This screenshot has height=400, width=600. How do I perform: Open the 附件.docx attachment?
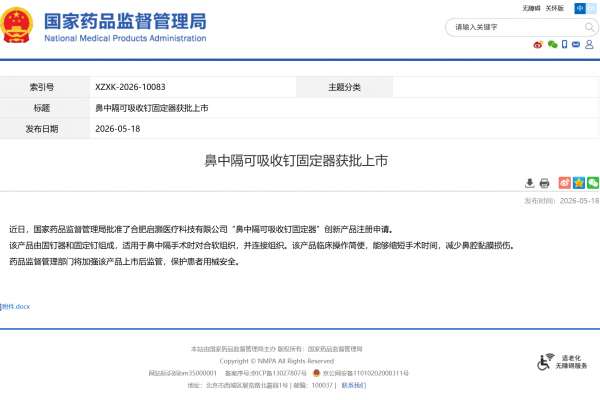coord(15,307)
